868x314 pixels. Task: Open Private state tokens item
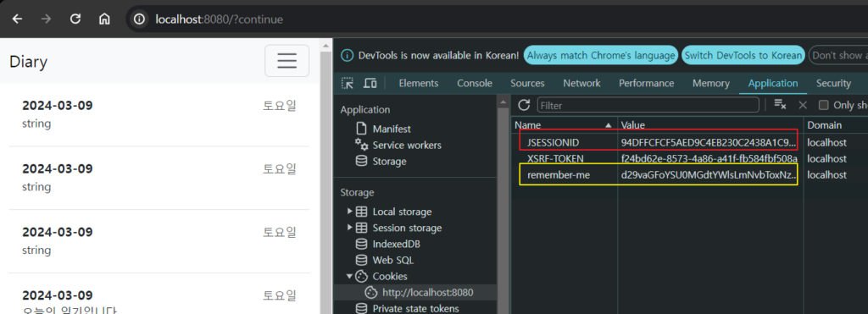(x=415, y=308)
